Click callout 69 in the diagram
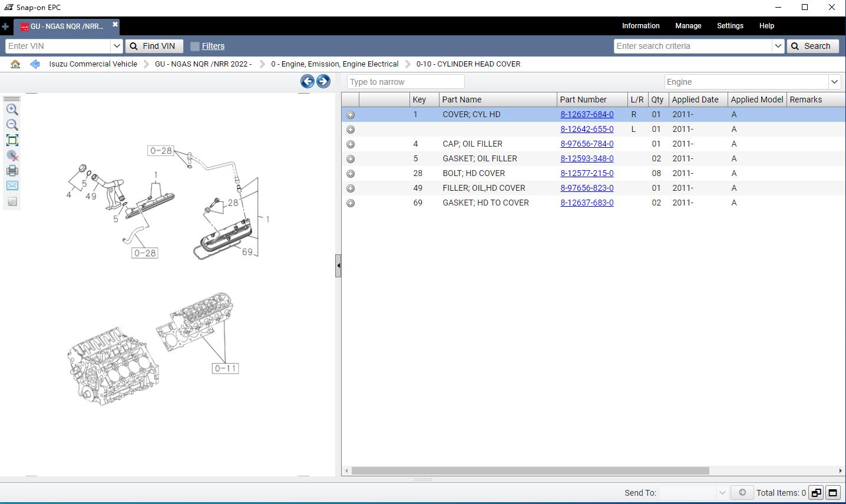Screen dimensions: 846x504 tap(247, 252)
